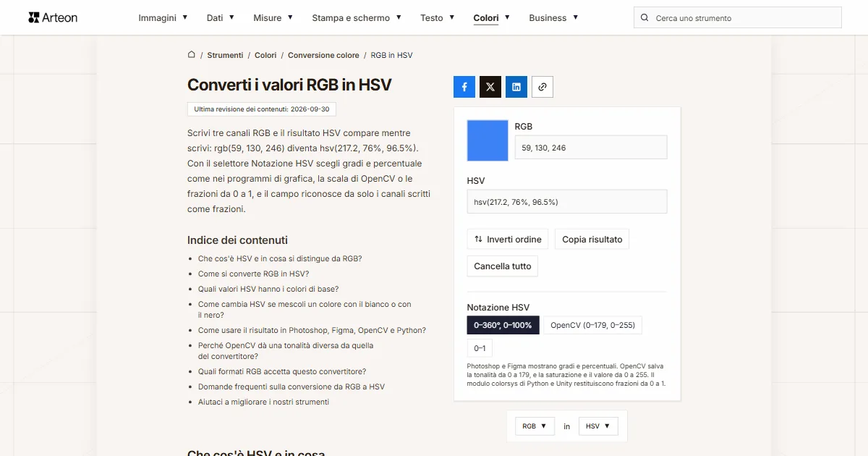Open Colori breadcrumb link
The width and height of the screenshot is (868, 456).
click(x=265, y=55)
